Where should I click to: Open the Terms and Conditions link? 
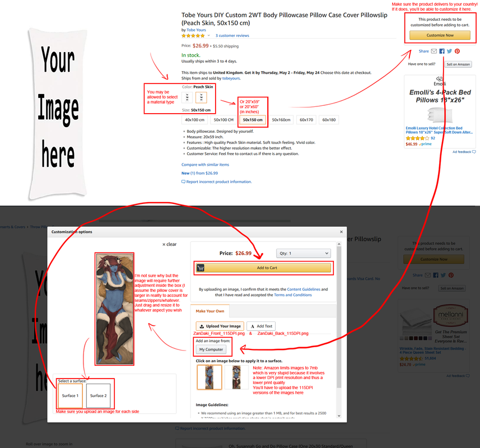(x=293, y=295)
